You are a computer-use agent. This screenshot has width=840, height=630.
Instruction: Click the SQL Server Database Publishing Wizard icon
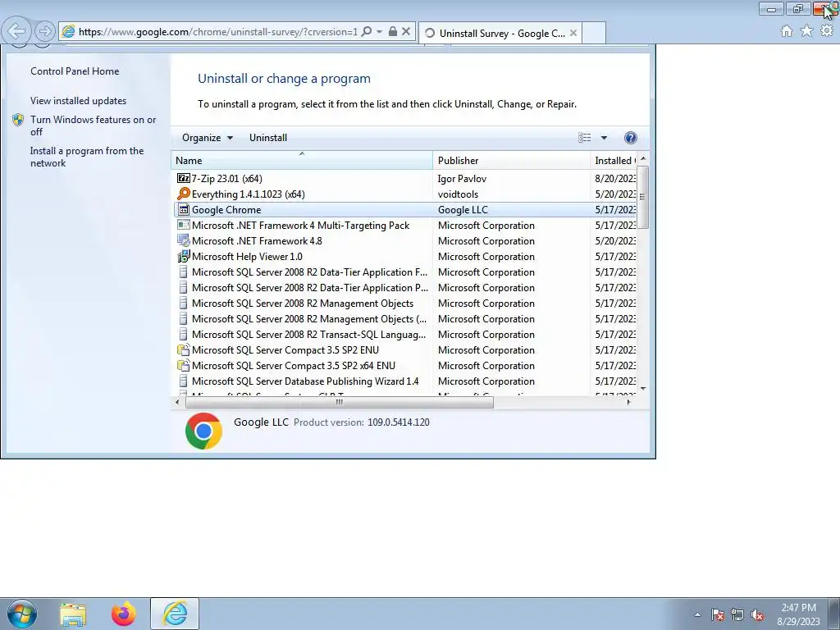183,381
